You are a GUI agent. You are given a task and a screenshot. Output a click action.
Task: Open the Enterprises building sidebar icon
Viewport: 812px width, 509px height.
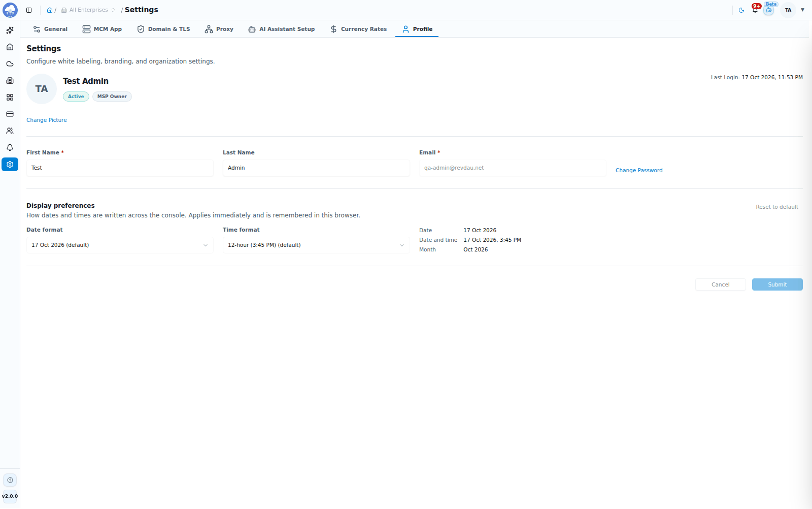coord(10,81)
